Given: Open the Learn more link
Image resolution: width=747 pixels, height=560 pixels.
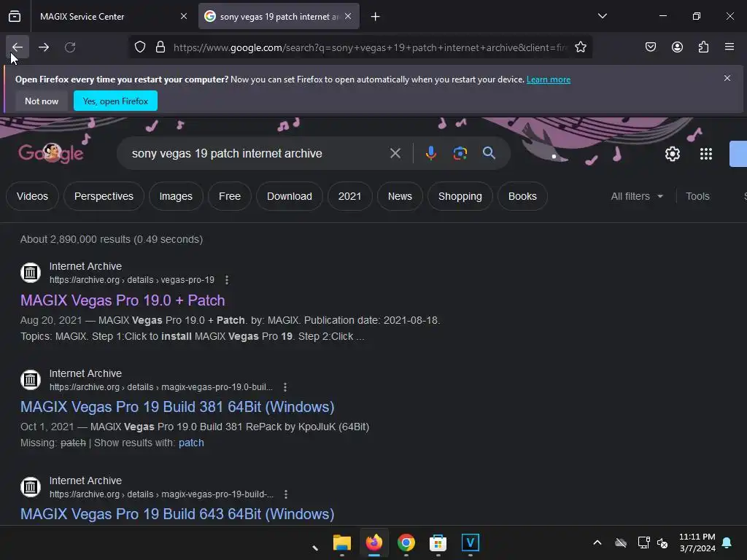Looking at the screenshot, I should tap(549, 79).
